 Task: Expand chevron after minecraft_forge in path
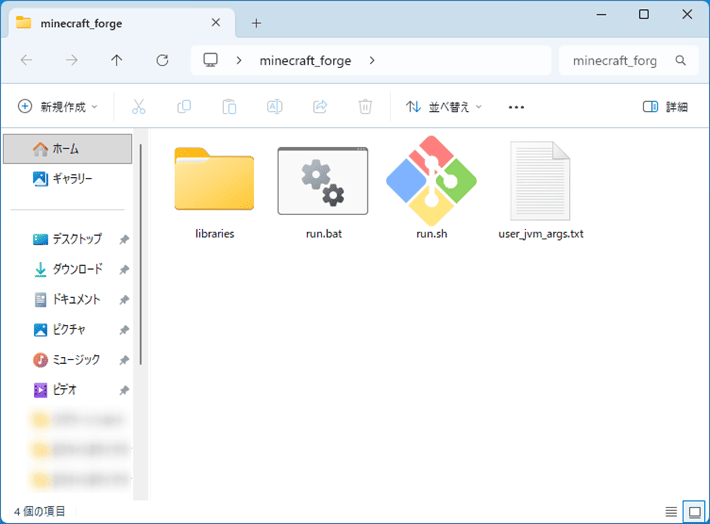pos(372,60)
